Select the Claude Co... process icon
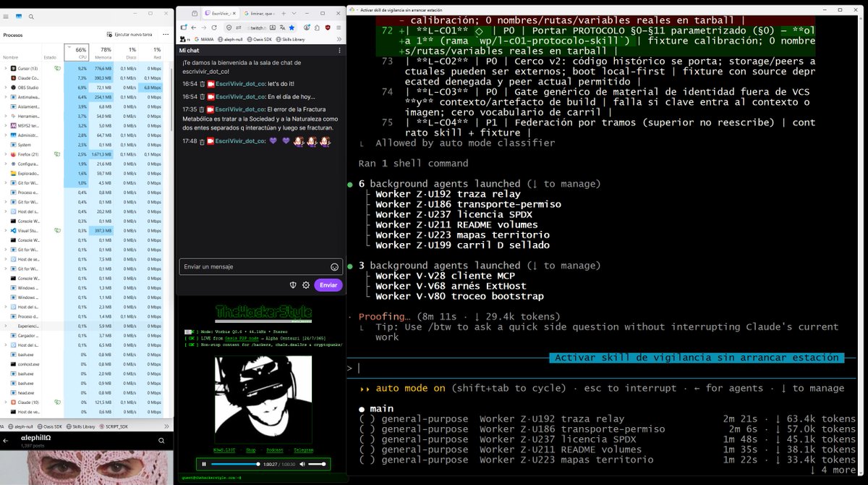This screenshot has width=868, height=485. (x=13, y=77)
